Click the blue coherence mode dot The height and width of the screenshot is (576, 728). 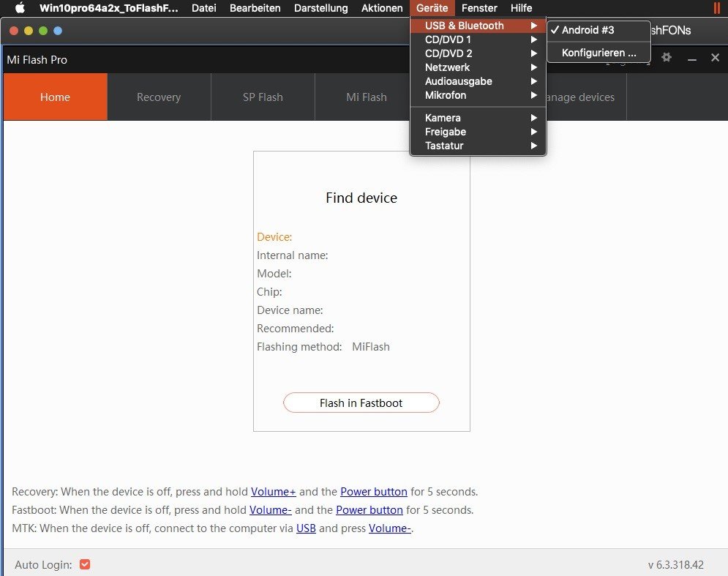58,31
